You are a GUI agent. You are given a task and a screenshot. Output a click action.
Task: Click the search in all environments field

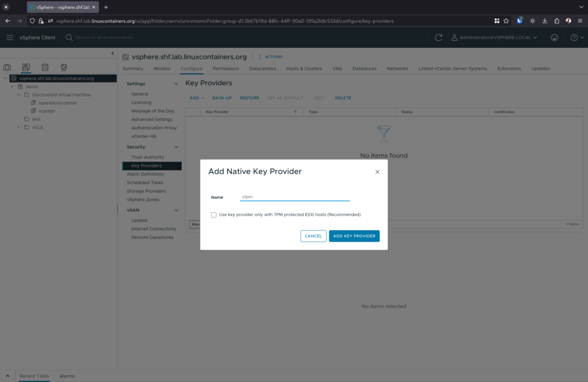[104, 38]
